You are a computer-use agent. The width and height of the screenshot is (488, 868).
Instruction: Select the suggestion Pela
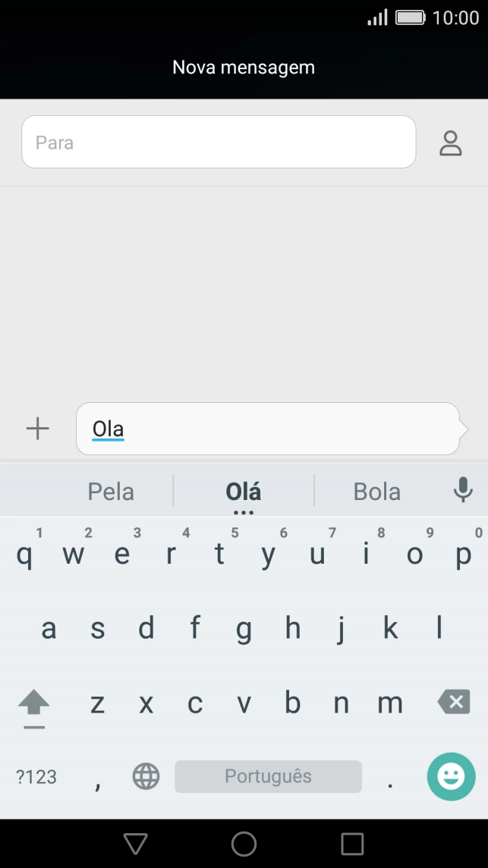111,491
